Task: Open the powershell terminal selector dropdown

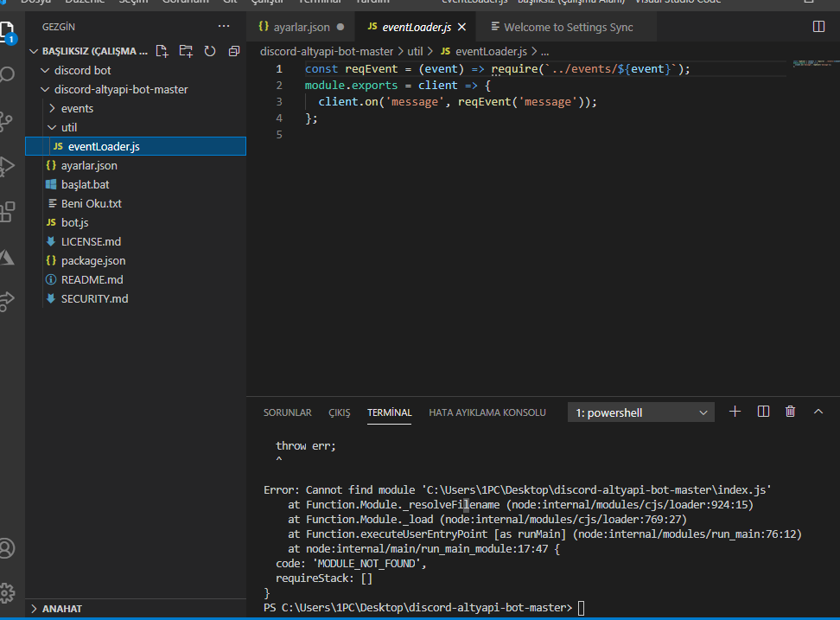Action: (x=640, y=412)
